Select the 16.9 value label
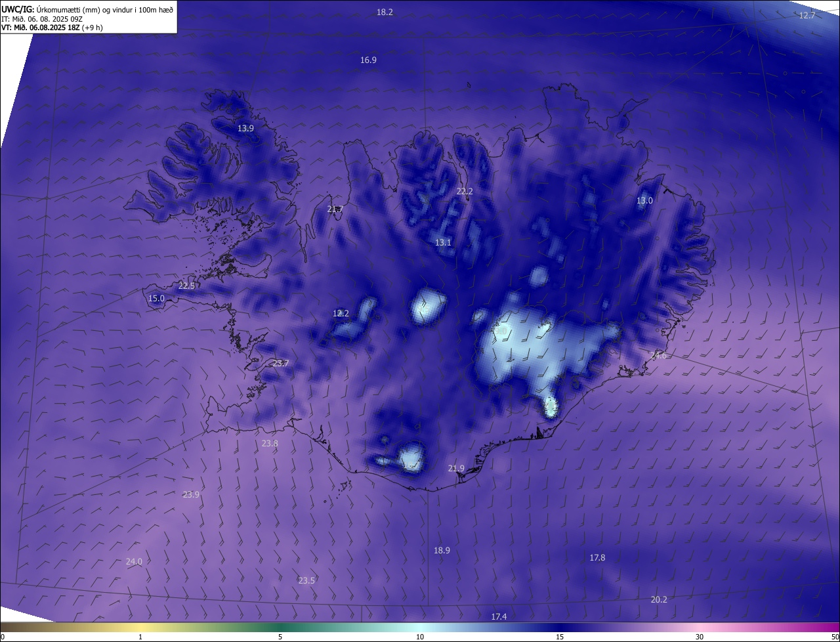This screenshot has width=840, height=642. tap(368, 60)
